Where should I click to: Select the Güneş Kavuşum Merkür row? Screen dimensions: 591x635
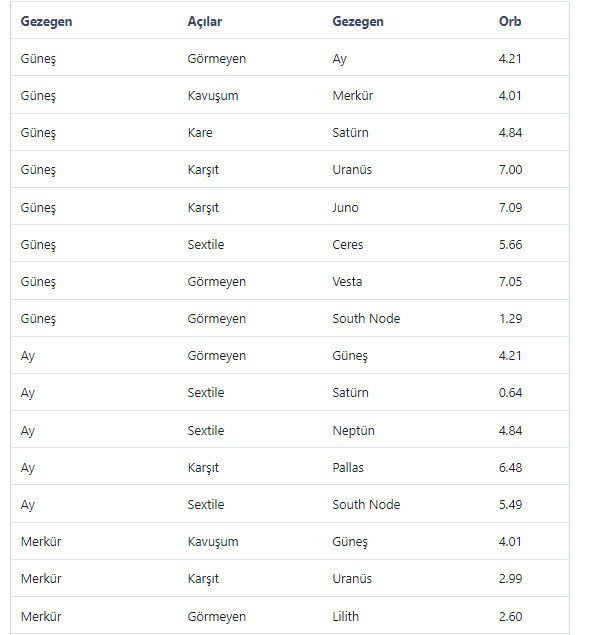[290, 96]
